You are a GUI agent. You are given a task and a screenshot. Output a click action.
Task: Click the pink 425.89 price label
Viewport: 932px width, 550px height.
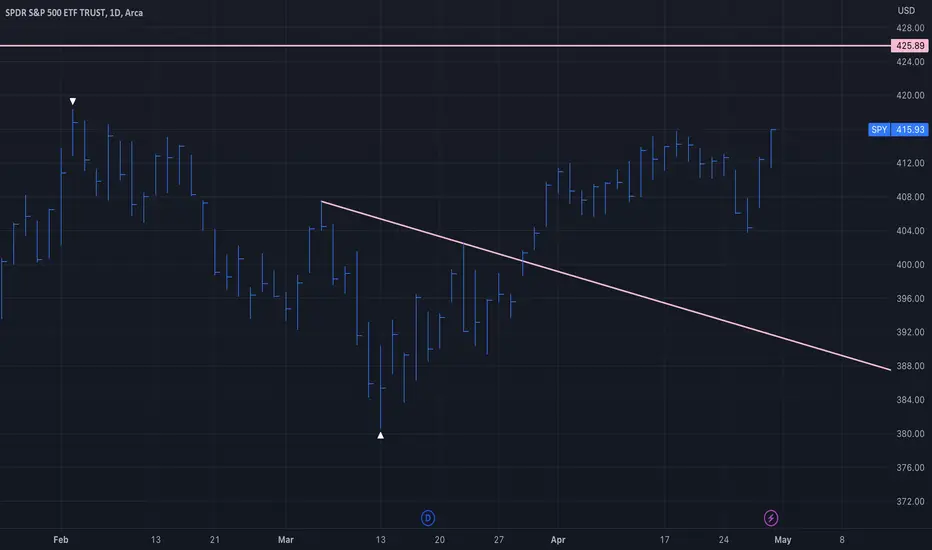[x=909, y=46]
